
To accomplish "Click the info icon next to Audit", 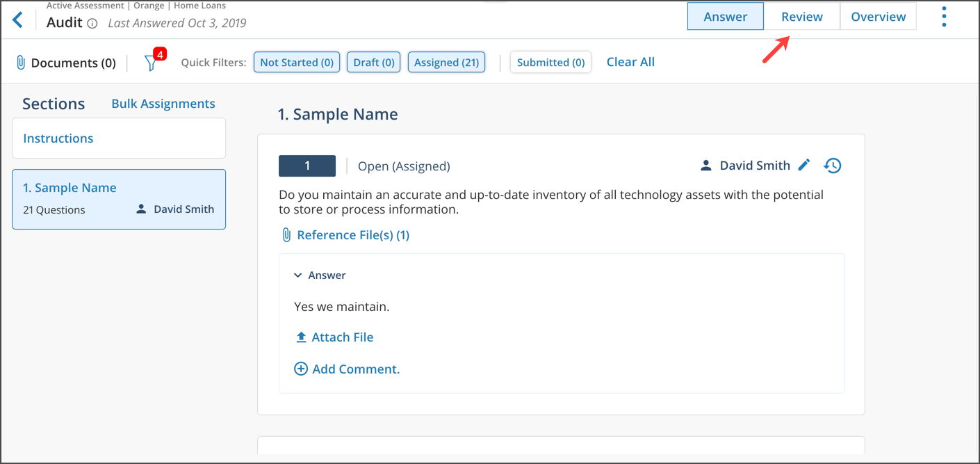I will click(x=92, y=23).
